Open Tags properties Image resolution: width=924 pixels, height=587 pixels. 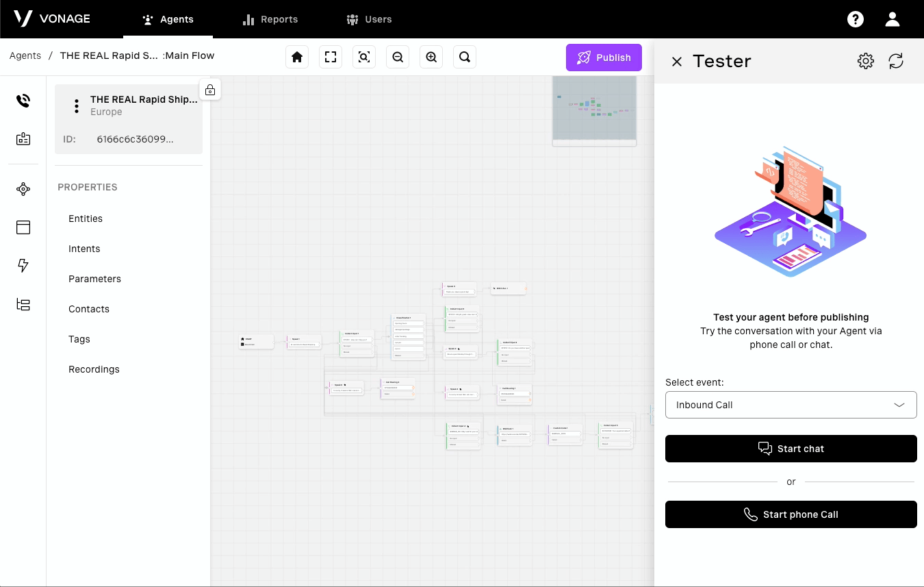(x=79, y=339)
